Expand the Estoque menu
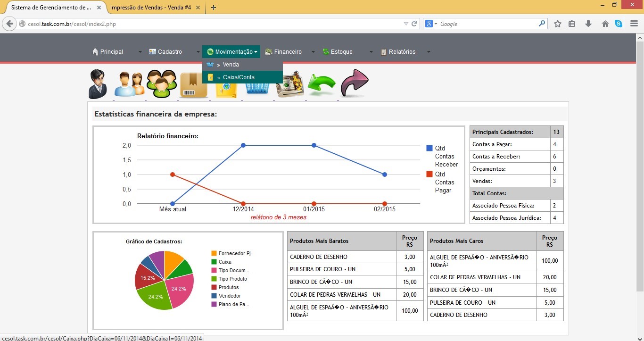Viewport: 644px width, 341px height. tap(341, 52)
